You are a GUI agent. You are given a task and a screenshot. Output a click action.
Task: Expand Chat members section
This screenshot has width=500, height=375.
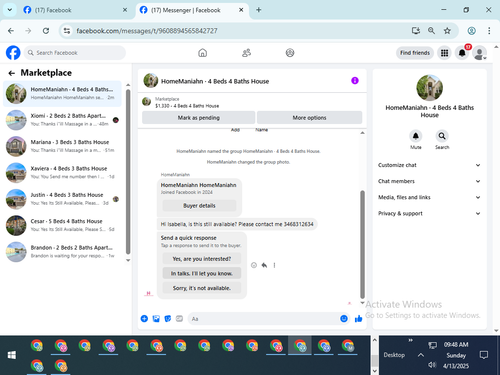pos(429,181)
